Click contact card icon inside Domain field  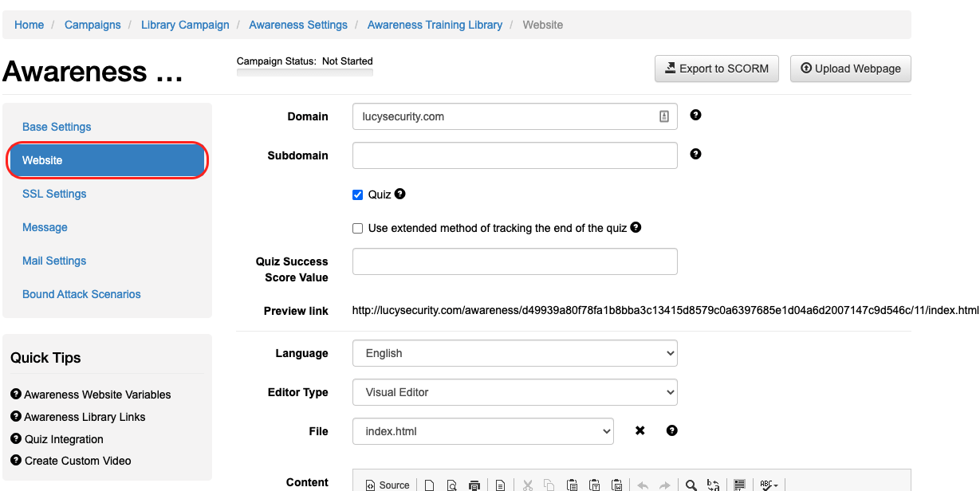664,116
